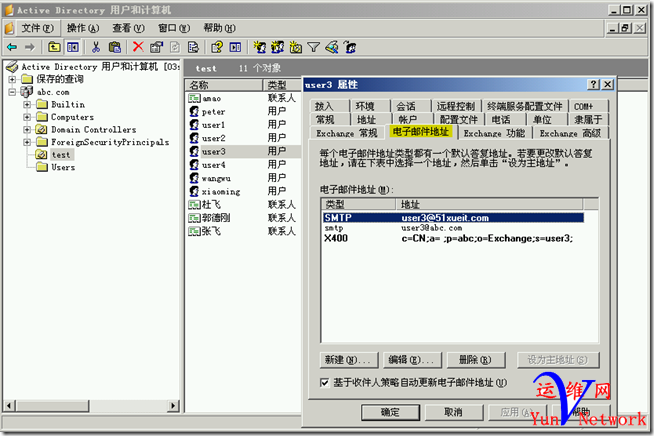Click the MMC system menu icon beside 文件
Viewport: 654px width, 436px height.
click(x=10, y=28)
